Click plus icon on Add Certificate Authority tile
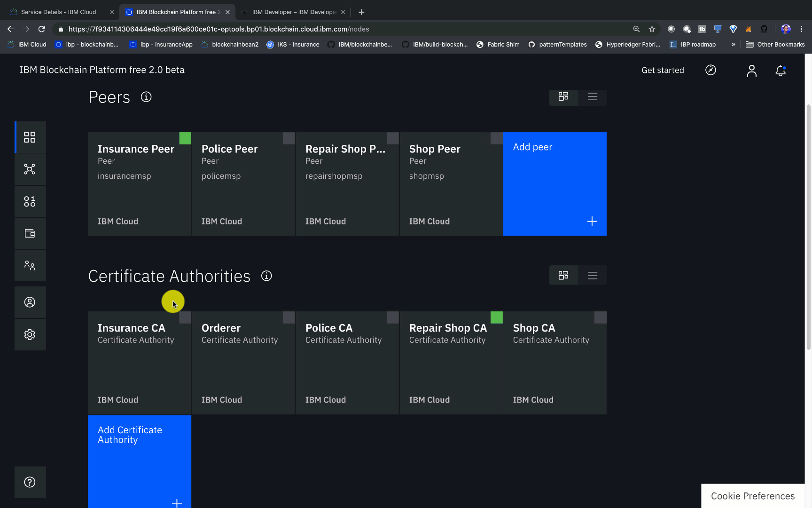Viewport: 812px width, 508px height. pyautogui.click(x=177, y=503)
